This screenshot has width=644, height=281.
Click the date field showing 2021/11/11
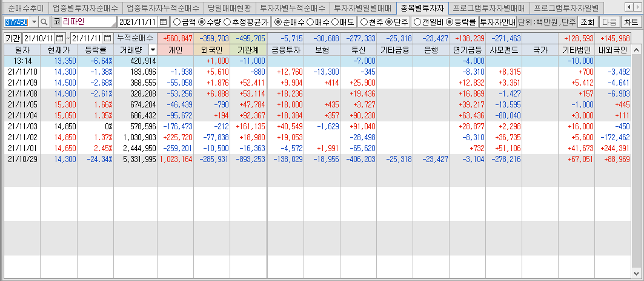coord(138,22)
